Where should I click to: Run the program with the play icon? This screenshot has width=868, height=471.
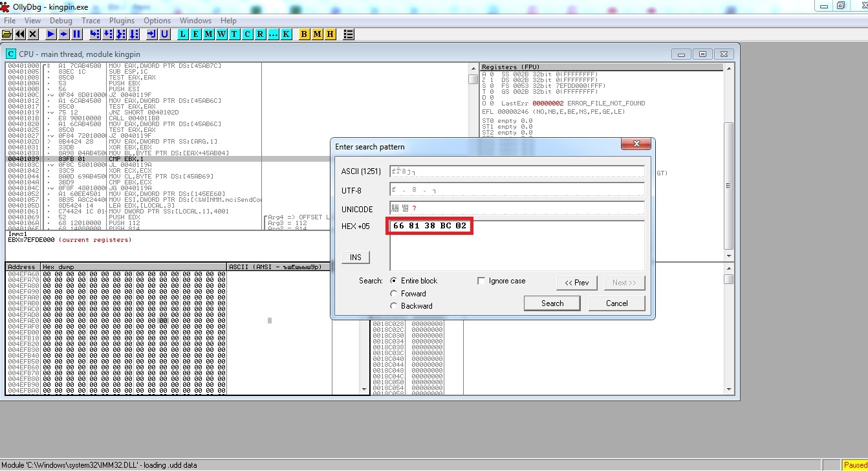pos(51,34)
